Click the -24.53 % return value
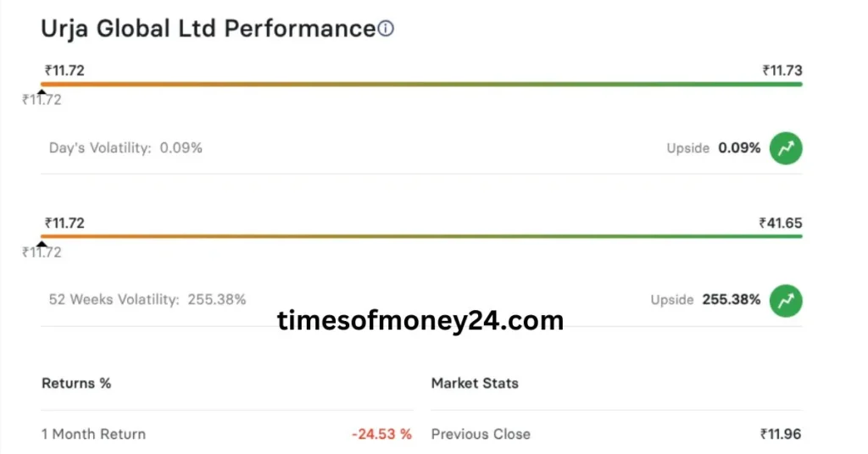This screenshot has width=868, height=454. tap(382, 434)
